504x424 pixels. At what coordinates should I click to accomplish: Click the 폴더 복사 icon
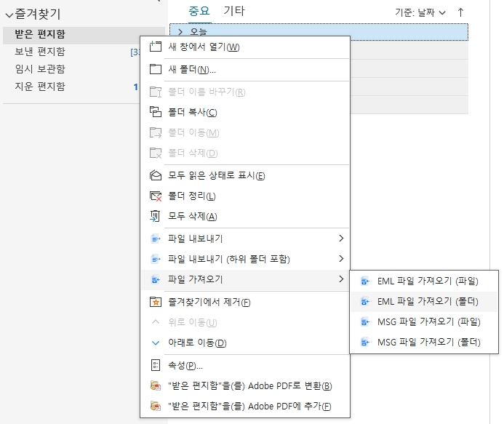tap(155, 112)
